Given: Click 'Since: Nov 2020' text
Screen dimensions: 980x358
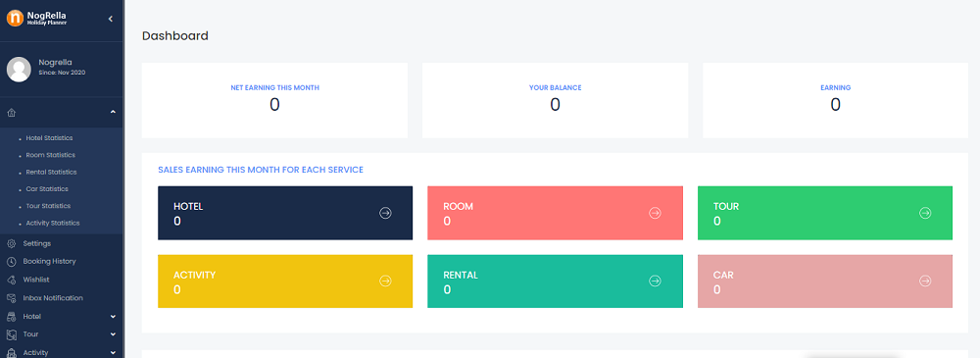Looking at the screenshot, I should (x=62, y=72).
